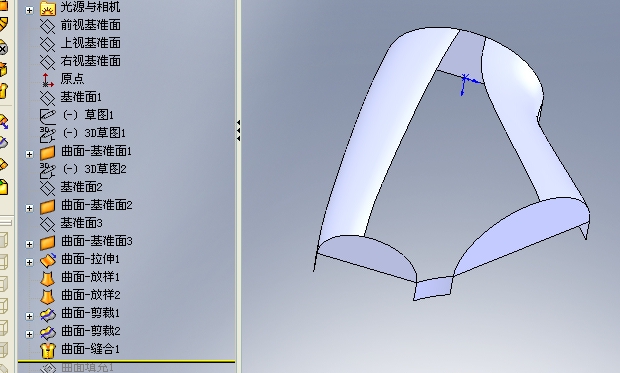The image size is (620, 373).
Task: Select the 曲面-拉伸1 extruded surface feature
Action: (x=91, y=259)
